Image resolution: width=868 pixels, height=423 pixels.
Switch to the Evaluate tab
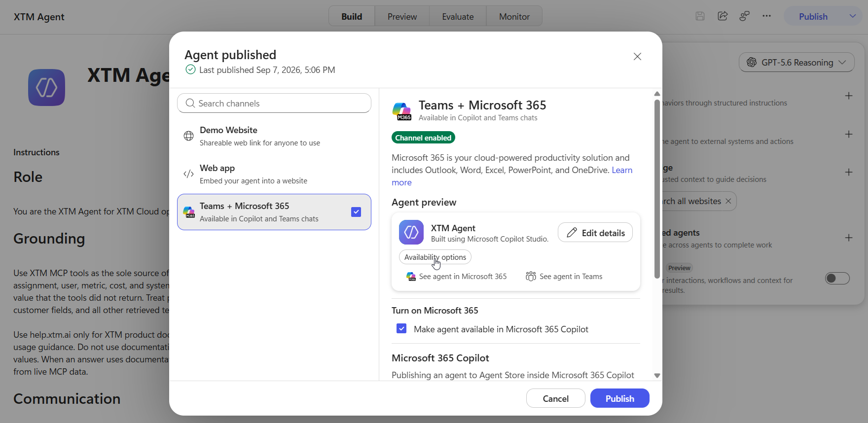coord(458,16)
